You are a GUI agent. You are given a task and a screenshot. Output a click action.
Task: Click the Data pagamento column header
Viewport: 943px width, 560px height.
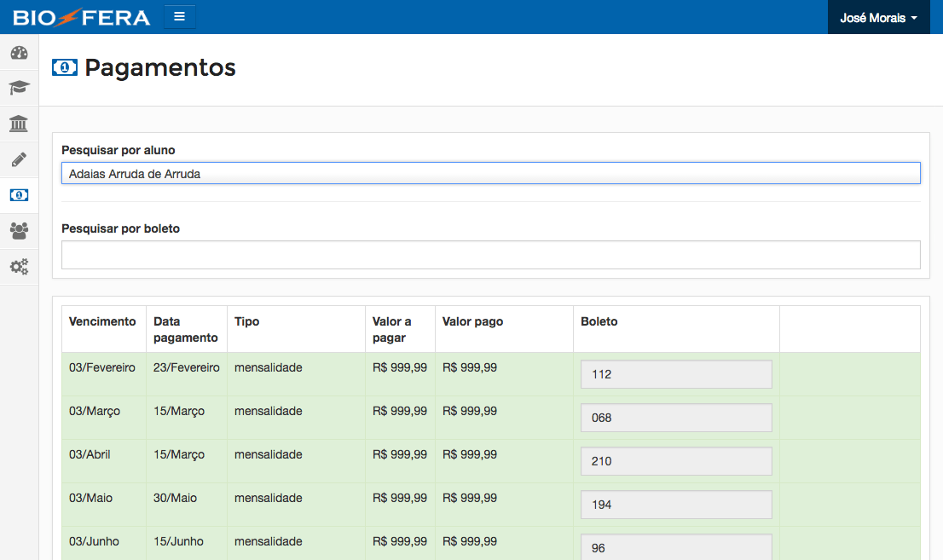click(185, 330)
